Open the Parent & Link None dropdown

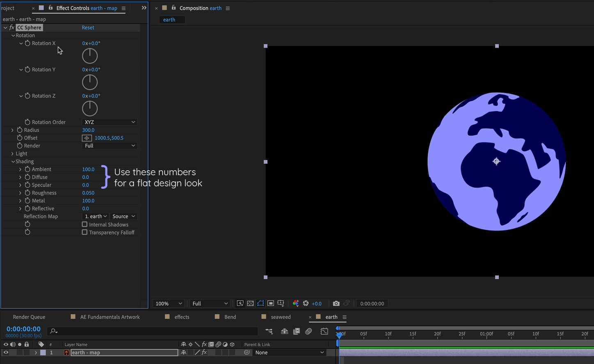coord(290,353)
